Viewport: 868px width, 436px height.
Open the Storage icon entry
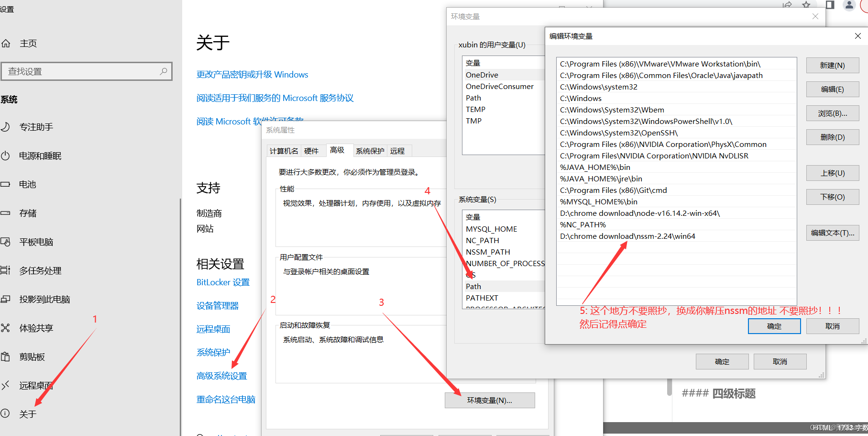5,213
